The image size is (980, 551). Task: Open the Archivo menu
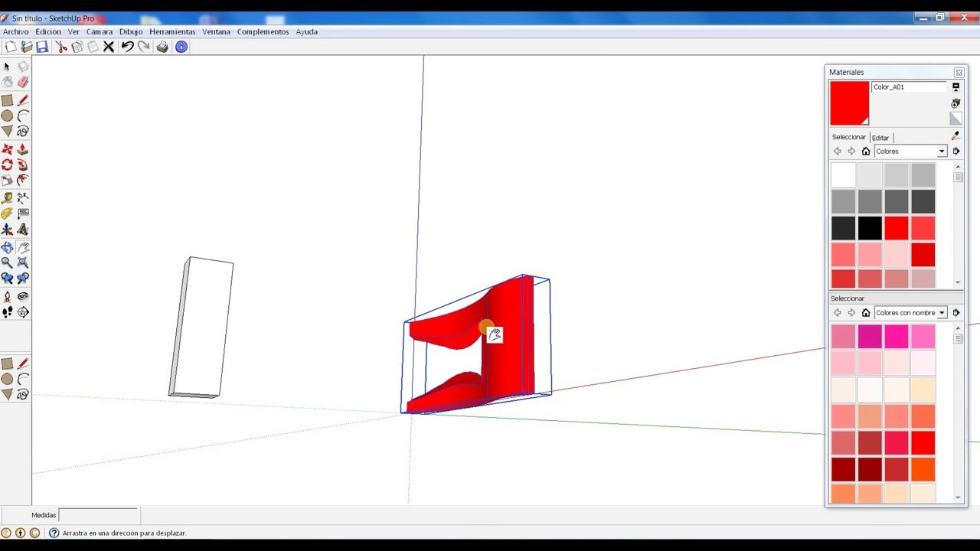[x=15, y=31]
